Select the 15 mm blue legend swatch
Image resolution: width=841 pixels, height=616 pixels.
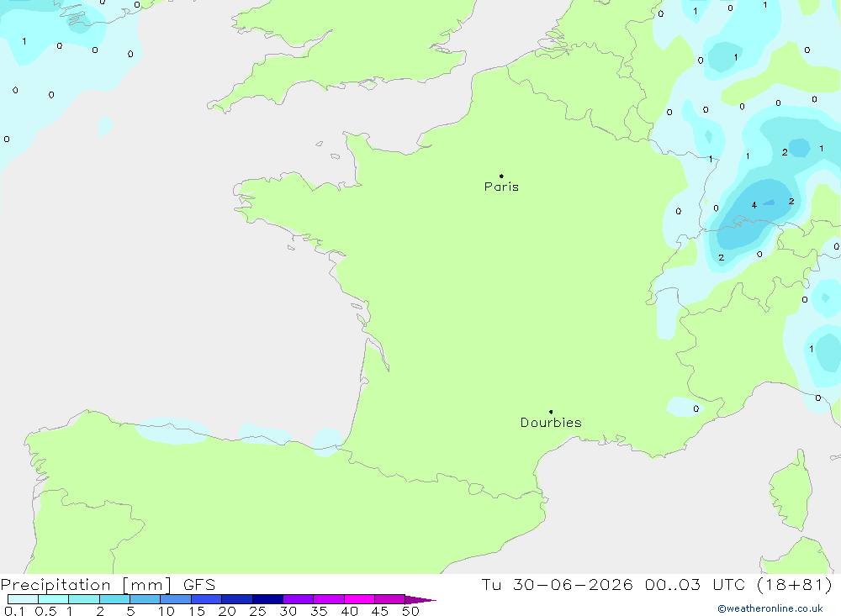point(206,599)
